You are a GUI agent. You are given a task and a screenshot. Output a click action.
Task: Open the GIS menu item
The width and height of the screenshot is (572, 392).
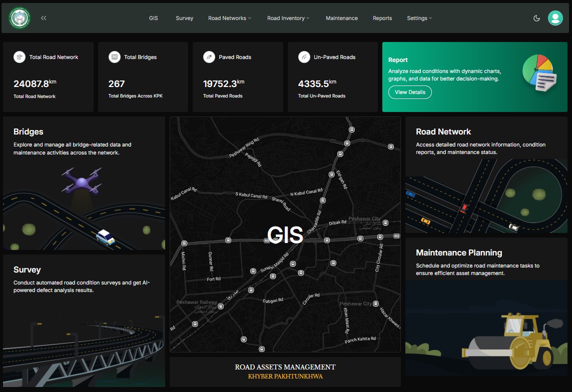coord(153,18)
